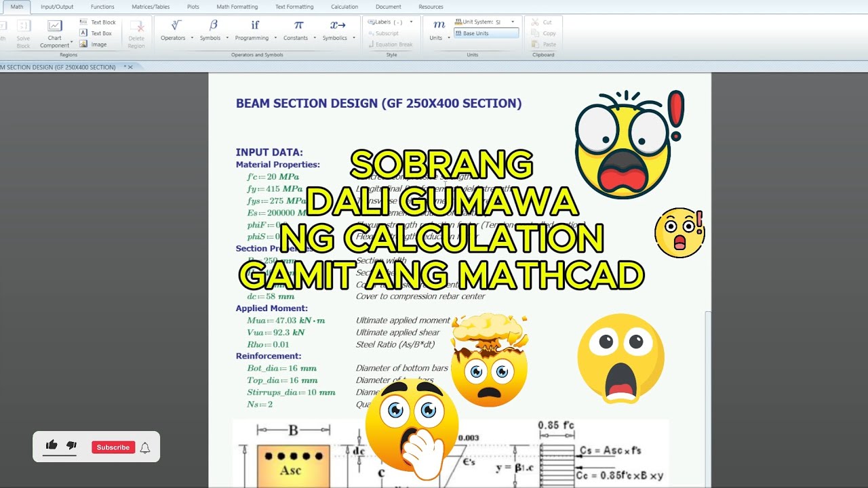The height and width of the screenshot is (488, 868).
Task: Expand the Symbols dropdown arrow
Action: [x=227, y=38]
